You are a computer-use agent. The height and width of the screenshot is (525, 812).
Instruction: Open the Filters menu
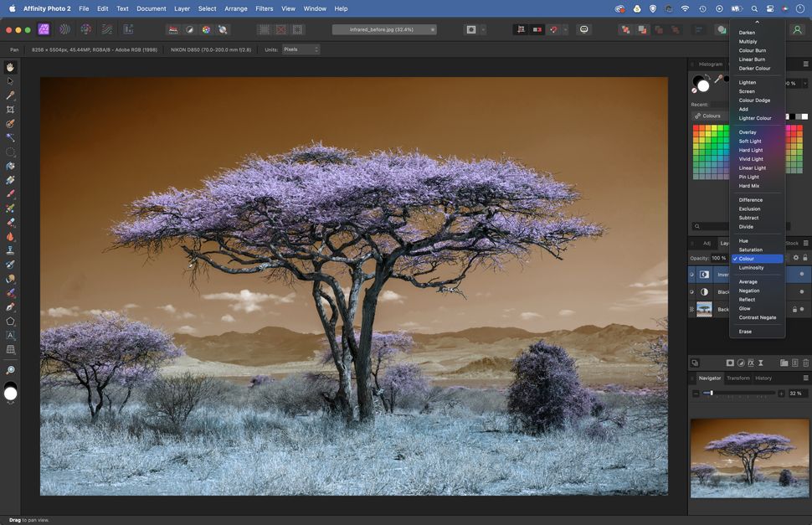(x=264, y=9)
